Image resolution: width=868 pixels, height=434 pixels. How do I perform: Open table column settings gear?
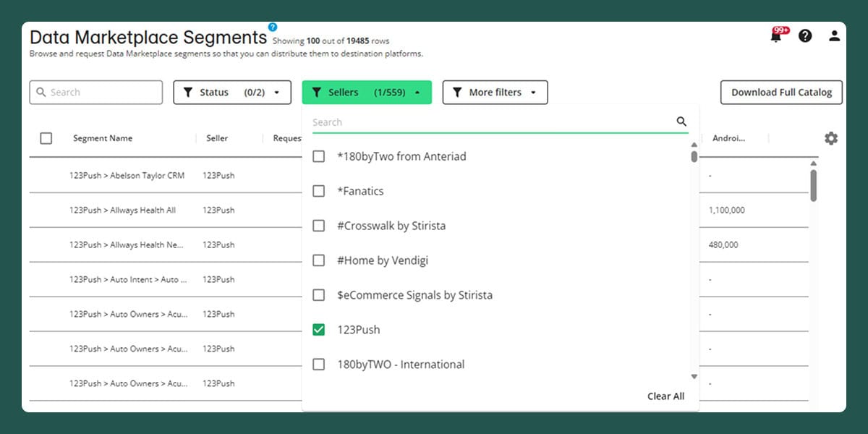[x=831, y=138]
